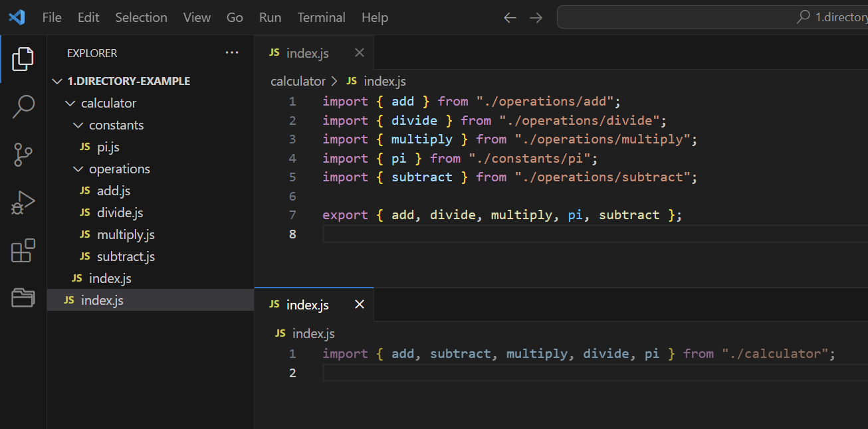
Task: Open add.js in the file tree
Action: pos(114,191)
